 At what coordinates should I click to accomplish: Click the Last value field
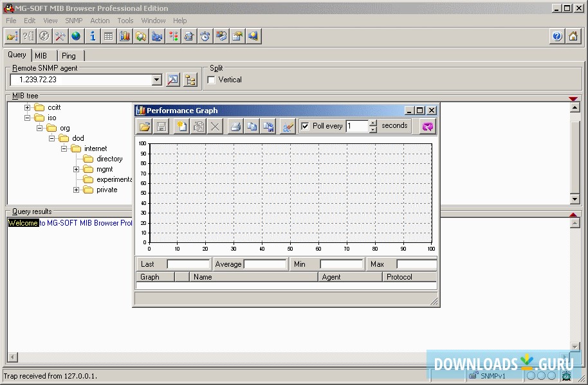click(x=188, y=264)
